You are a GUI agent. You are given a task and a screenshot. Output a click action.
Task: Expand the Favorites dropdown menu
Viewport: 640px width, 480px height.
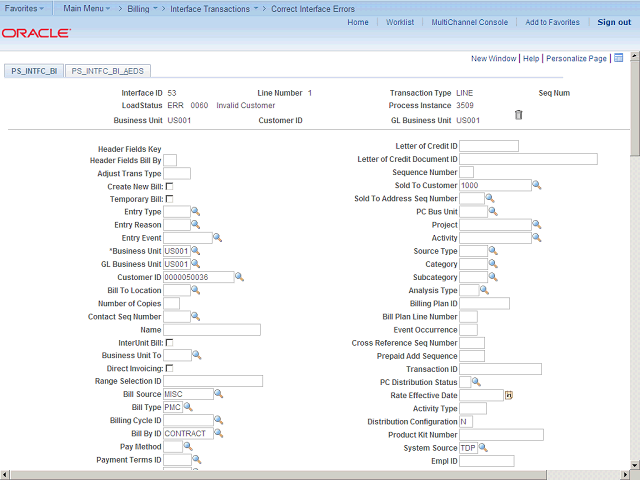tap(24, 8)
